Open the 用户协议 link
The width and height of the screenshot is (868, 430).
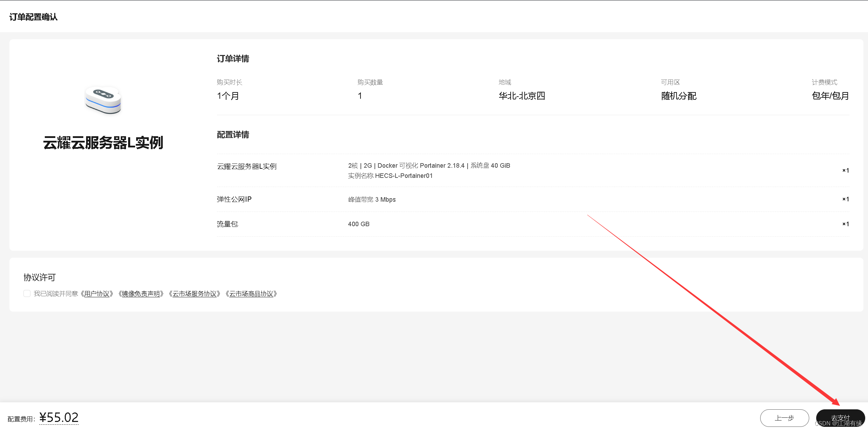(x=97, y=294)
